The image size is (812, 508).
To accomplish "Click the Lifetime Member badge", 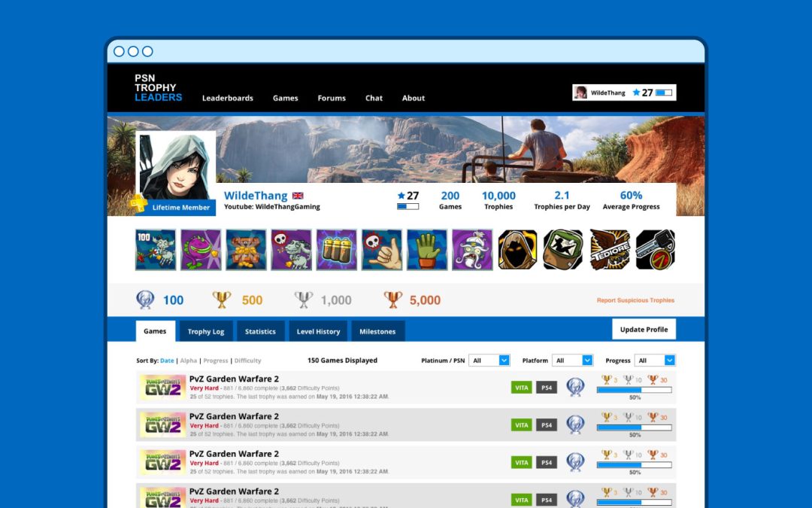I will pos(176,208).
